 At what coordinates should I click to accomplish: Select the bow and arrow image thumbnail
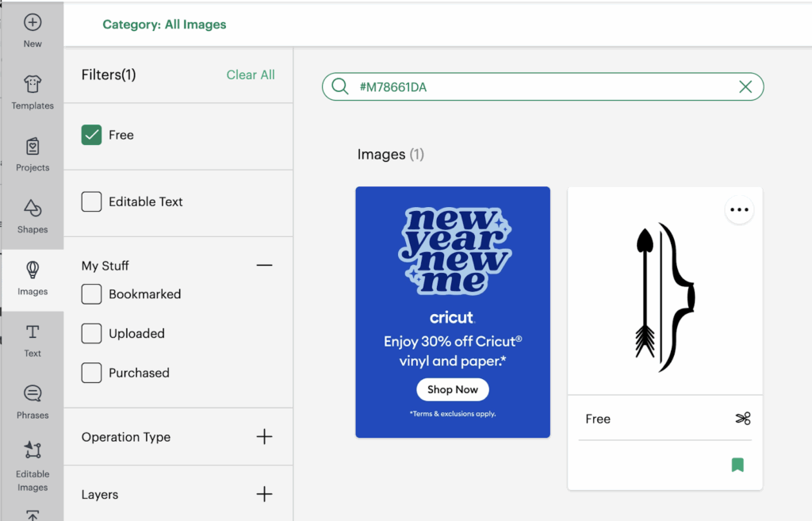(x=665, y=298)
